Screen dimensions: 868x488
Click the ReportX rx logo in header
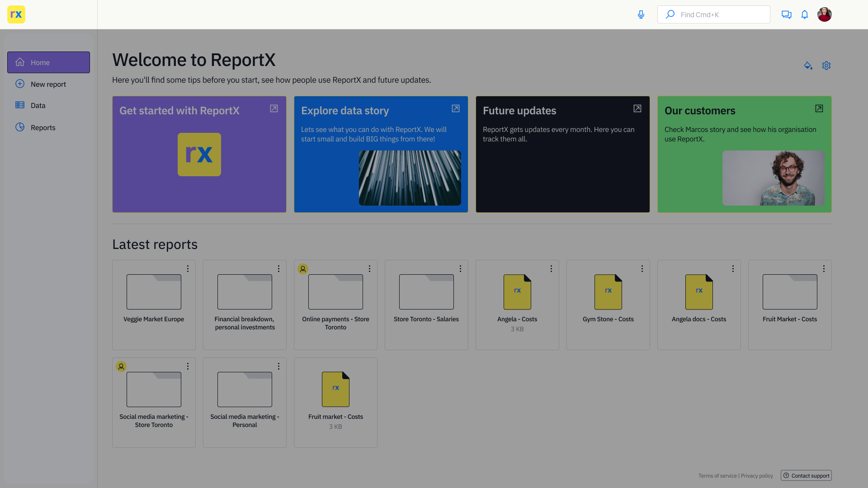click(16, 14)
